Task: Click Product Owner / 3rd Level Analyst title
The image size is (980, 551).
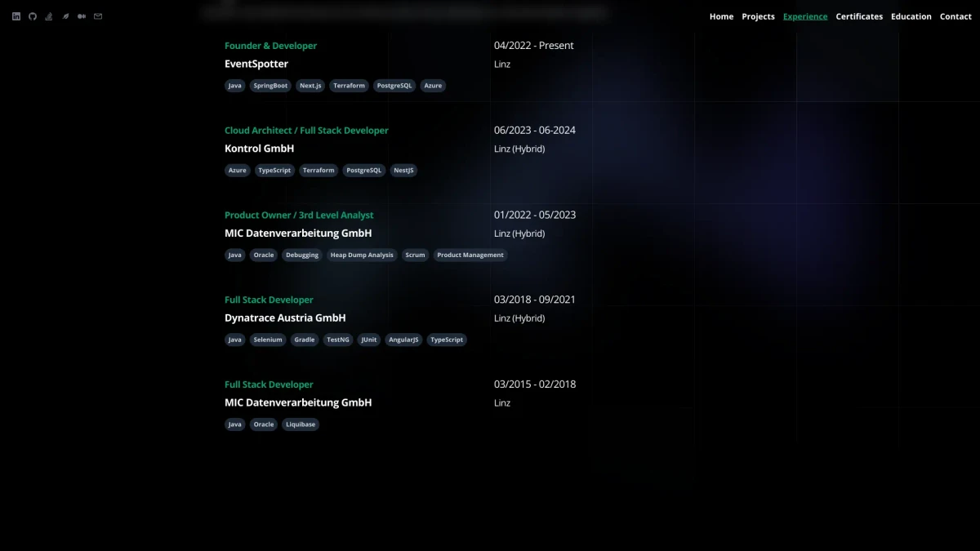Action: point(299,216)
